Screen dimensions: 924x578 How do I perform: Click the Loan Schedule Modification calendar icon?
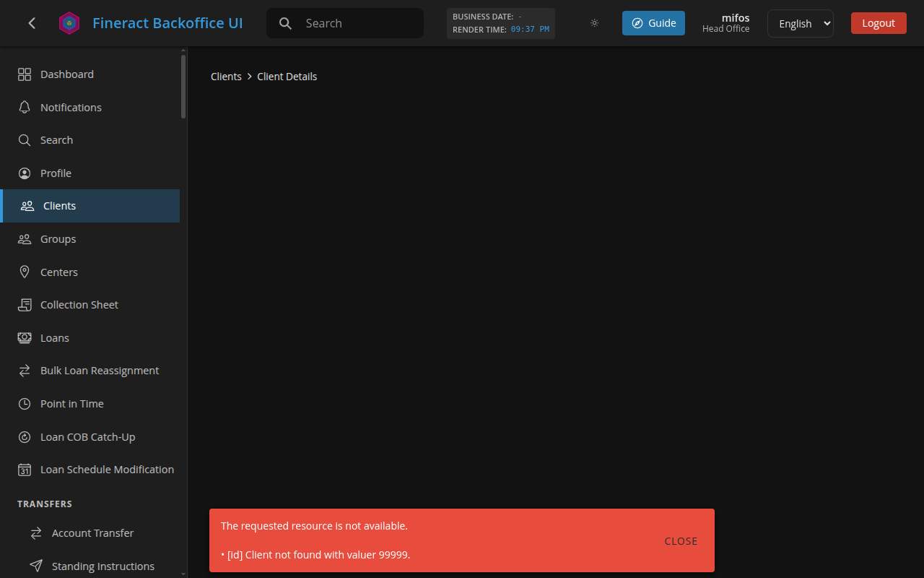pos(25,470)
